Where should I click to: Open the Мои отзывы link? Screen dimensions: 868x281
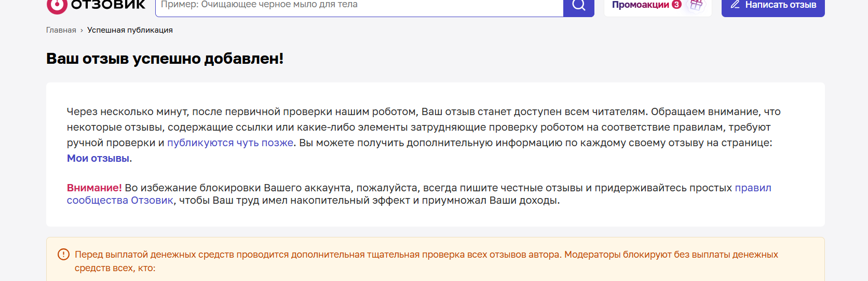coord(98,158)
